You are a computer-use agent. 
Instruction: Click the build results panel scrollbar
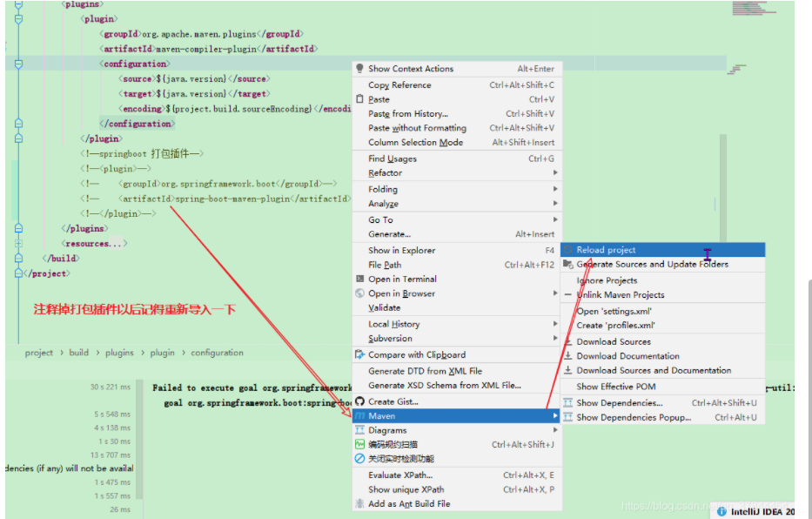(x=139, y=439)
